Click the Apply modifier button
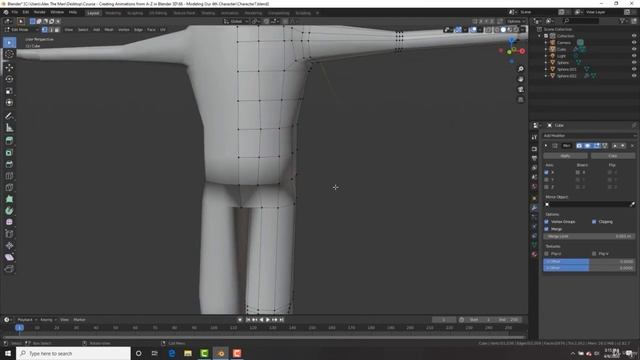Image resolution: width=640 pixels, height=360 pixels. tap(565, 156)
